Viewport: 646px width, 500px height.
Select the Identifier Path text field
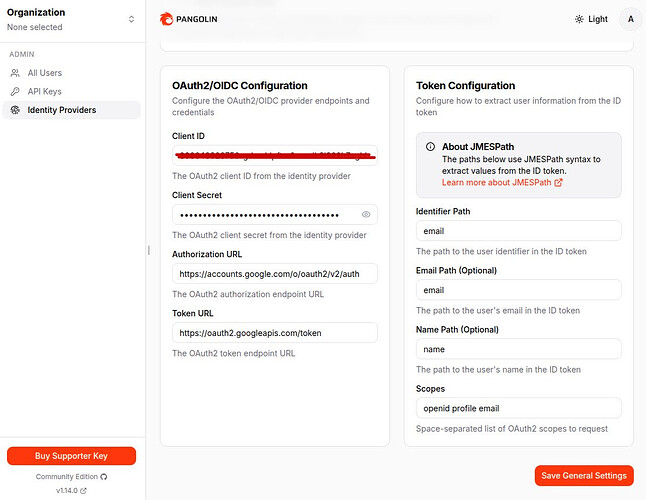pyautogui.click(x=518, y=231)
